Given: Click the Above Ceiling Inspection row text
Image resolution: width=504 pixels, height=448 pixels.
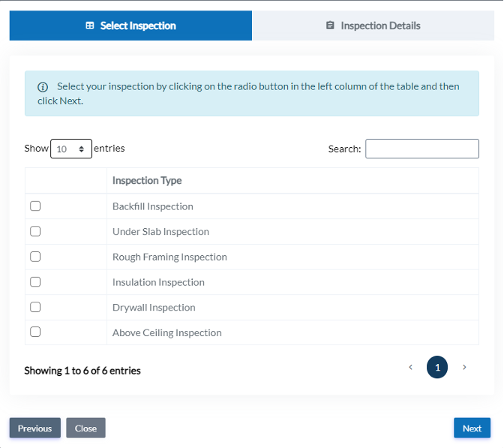Looking at the screenshot, I should pos(166,332).
